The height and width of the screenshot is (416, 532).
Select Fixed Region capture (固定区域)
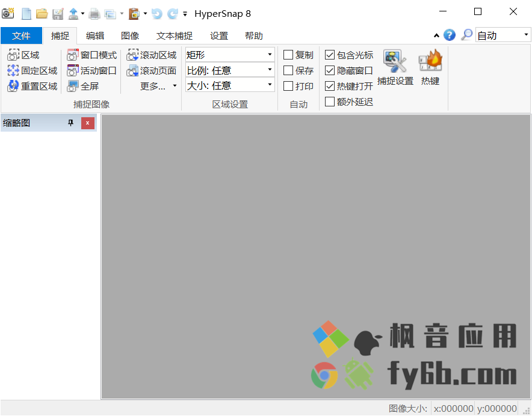tap(32, 70)
